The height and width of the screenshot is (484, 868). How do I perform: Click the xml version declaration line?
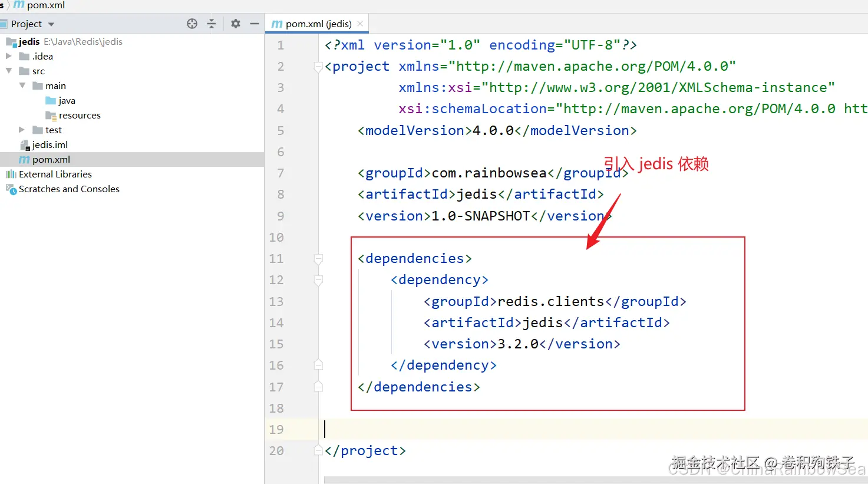tap(481, 45)
